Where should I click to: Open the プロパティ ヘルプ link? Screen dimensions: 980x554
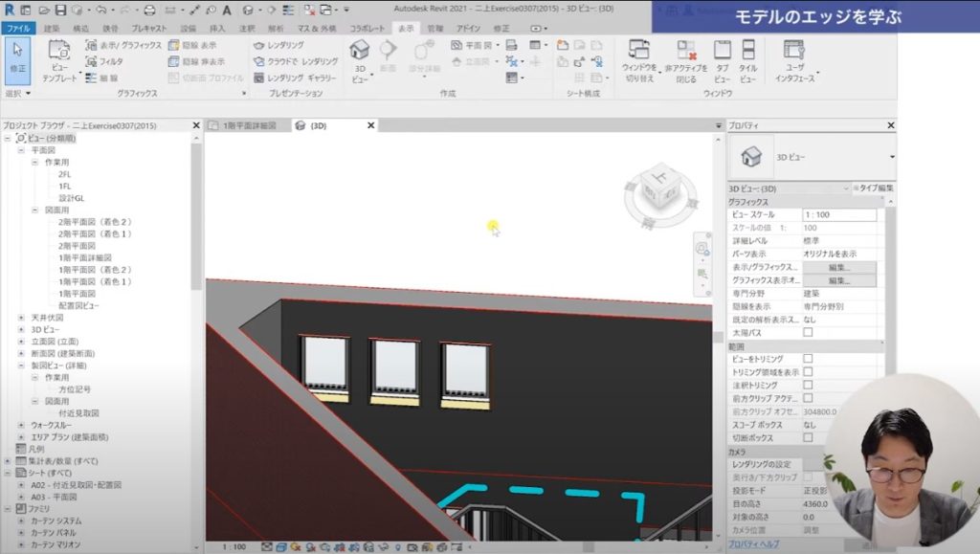click(753, 543)
